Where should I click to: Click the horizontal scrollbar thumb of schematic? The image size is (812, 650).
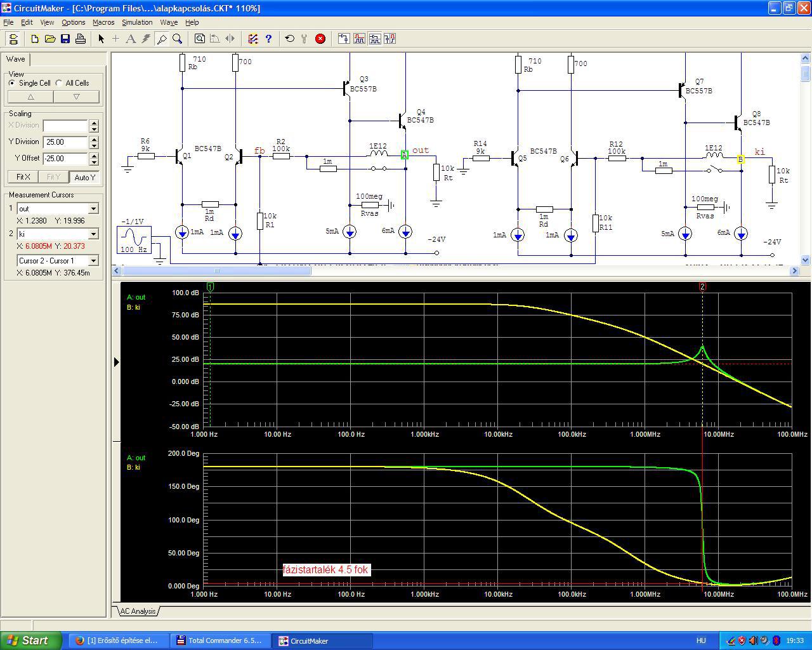pyautogui.click(x=217, y=271)
